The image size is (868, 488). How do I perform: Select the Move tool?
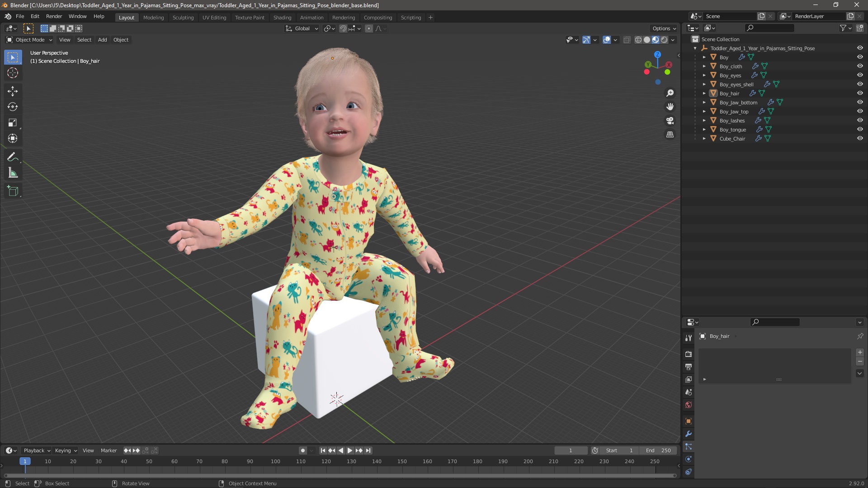pos(13,91)
